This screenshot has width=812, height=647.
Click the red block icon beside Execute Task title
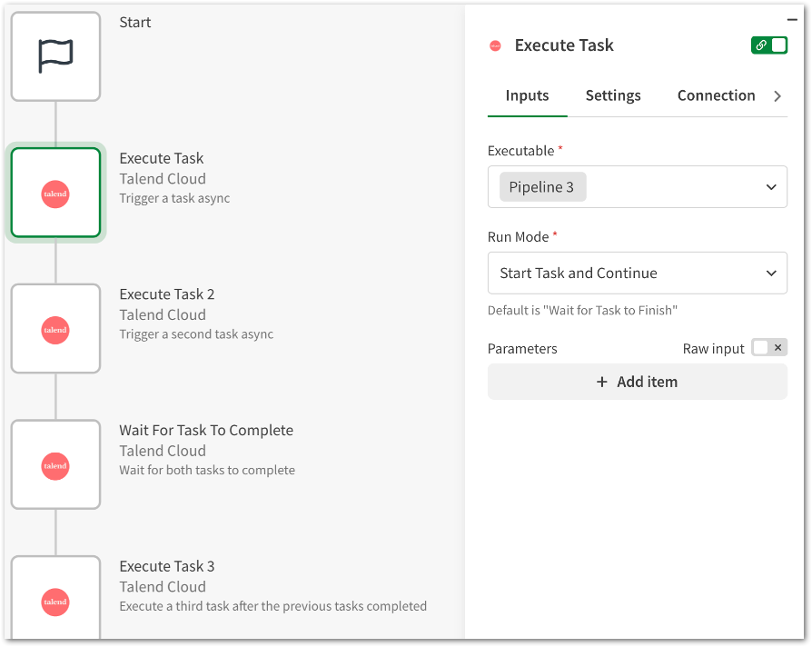[x=495, y=45]
